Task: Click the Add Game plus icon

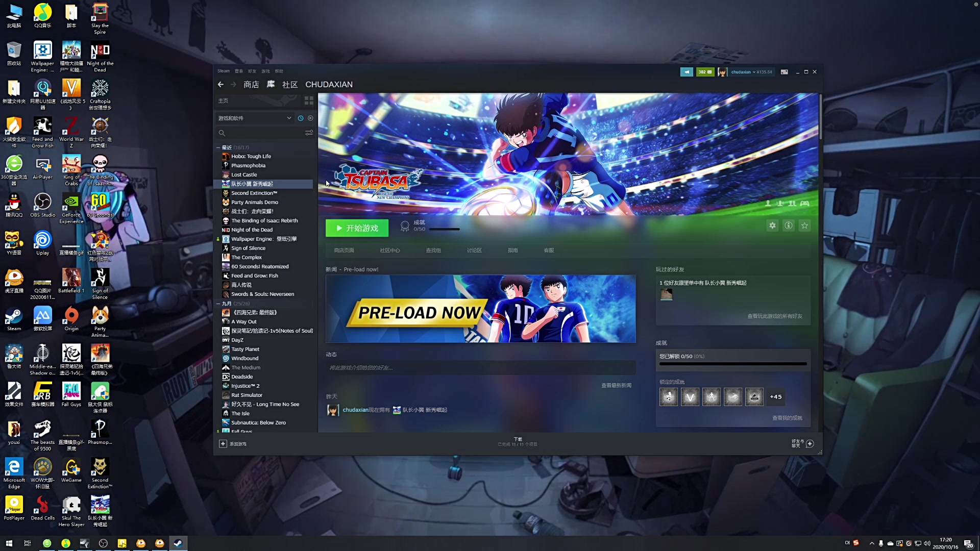Action: [223, 444]
